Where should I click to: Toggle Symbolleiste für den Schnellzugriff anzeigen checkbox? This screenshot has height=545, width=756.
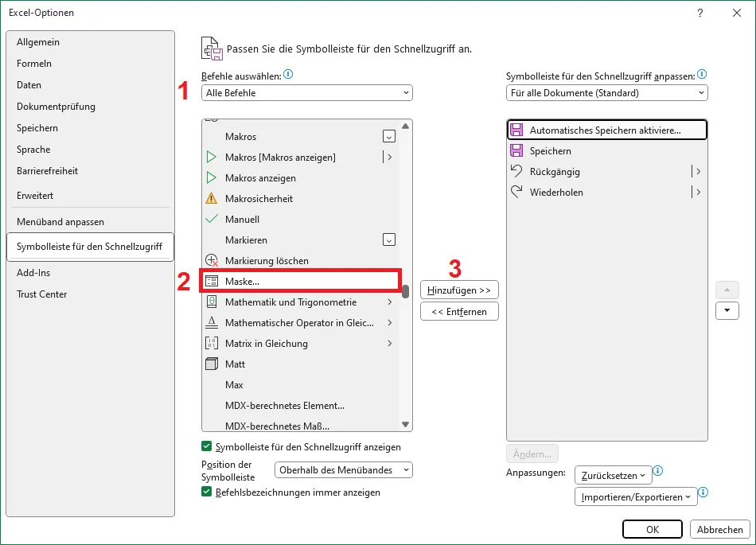(208, 447)
